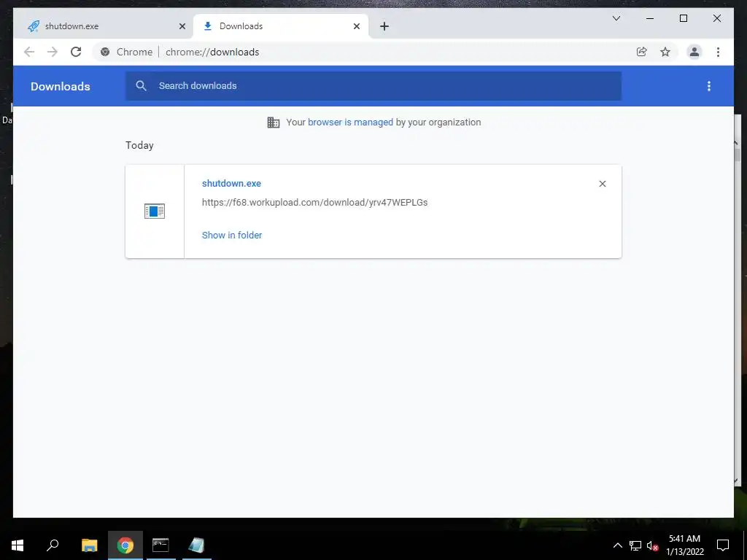Click the Search downloads field
The width and height of the screenshot is (747, 560).
click(373, 86)
